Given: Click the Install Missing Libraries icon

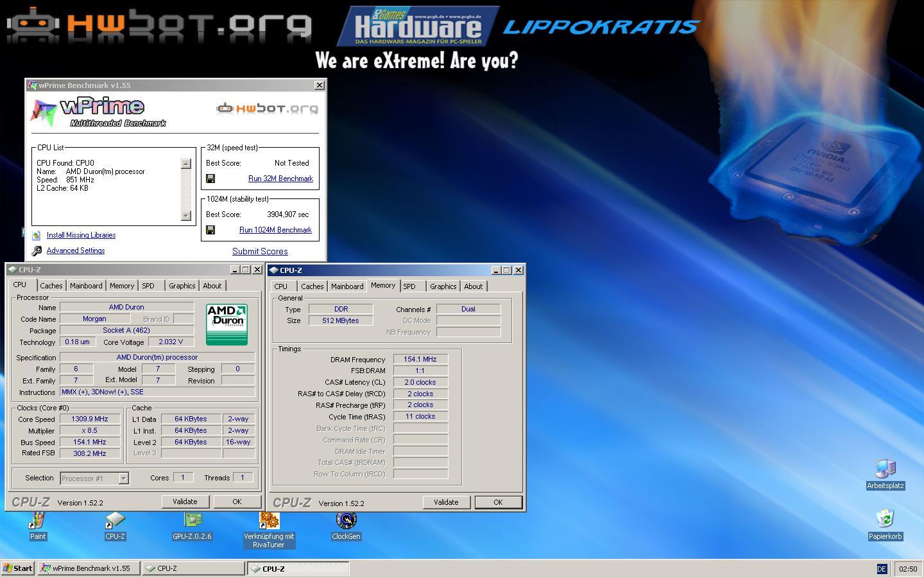Looking at the screenshot, I should [x=37, y=236].
